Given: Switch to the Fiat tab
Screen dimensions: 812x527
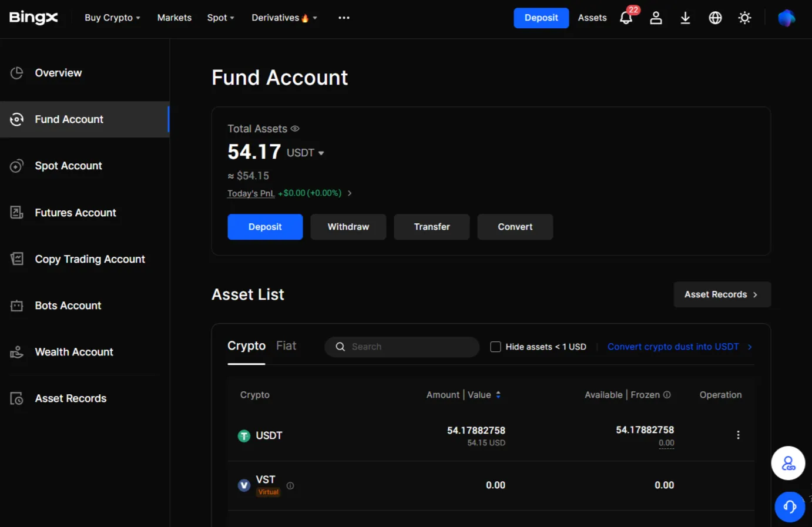Looking at the screenshot, I should click(x=286, y=345).
